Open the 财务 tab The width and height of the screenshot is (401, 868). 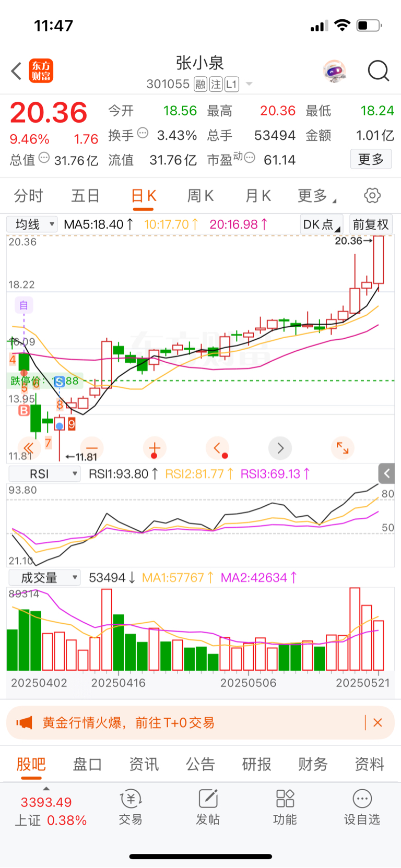pyautogui.click(x=313, y=764)
